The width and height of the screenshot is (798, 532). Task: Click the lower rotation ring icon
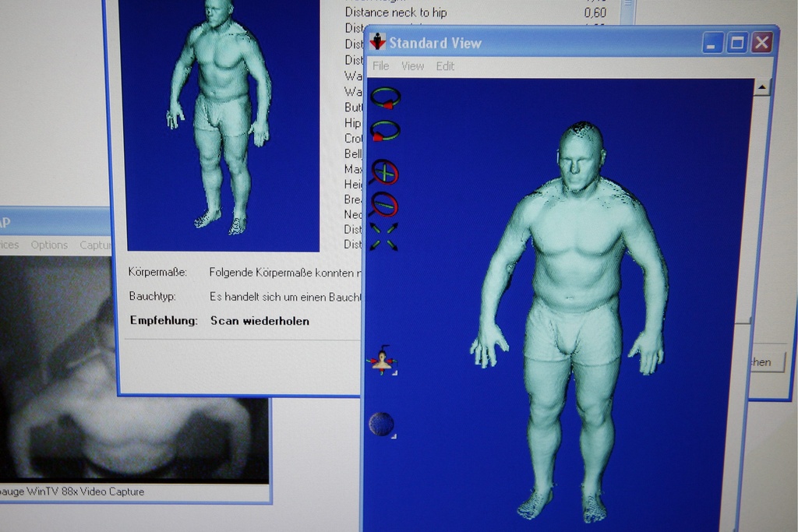(x=385, y=131)
